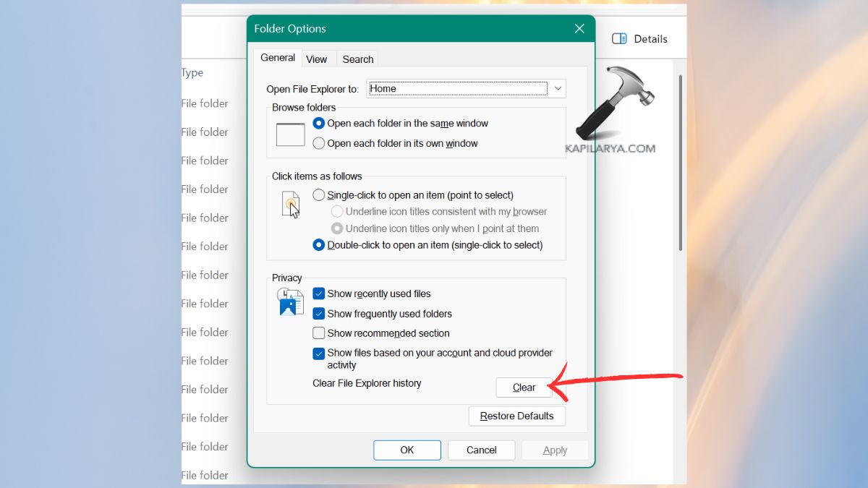Image resolution: width=868 pixels, height=488 pixels.
Task: Click the Browse folders illustration icon
Action: [x=290, y=134]
